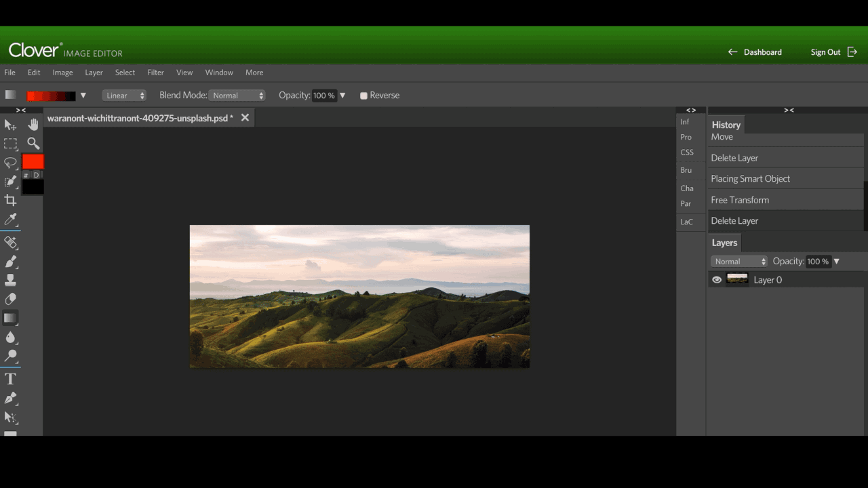The height and width of the screenshot is (488, 868).
Task: Go to the Dashboard link
Action: coord(763,52)
